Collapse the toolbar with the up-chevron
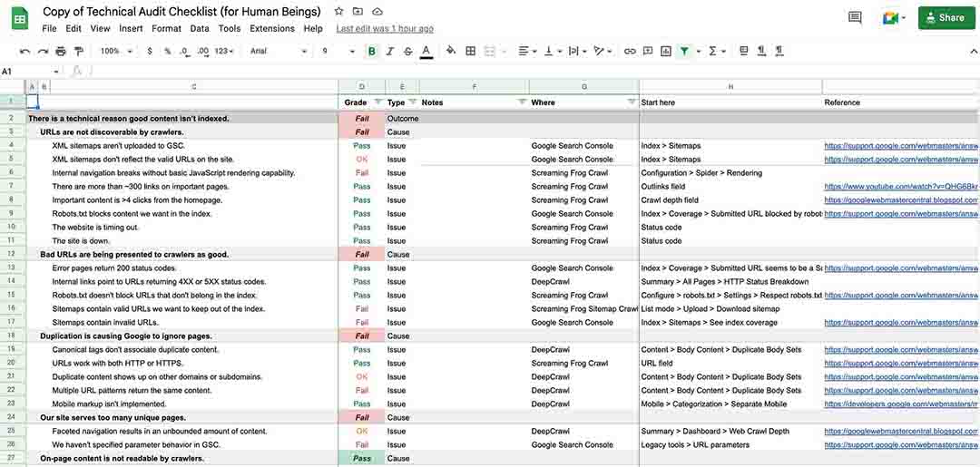 coord(975,51)
